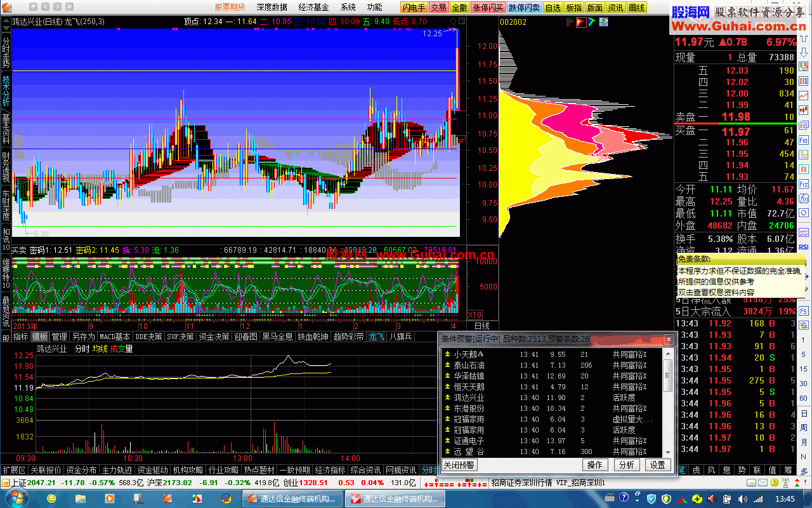Switch to the 基本资料 side tab
The image size is (812, 508).
[6, 129]
